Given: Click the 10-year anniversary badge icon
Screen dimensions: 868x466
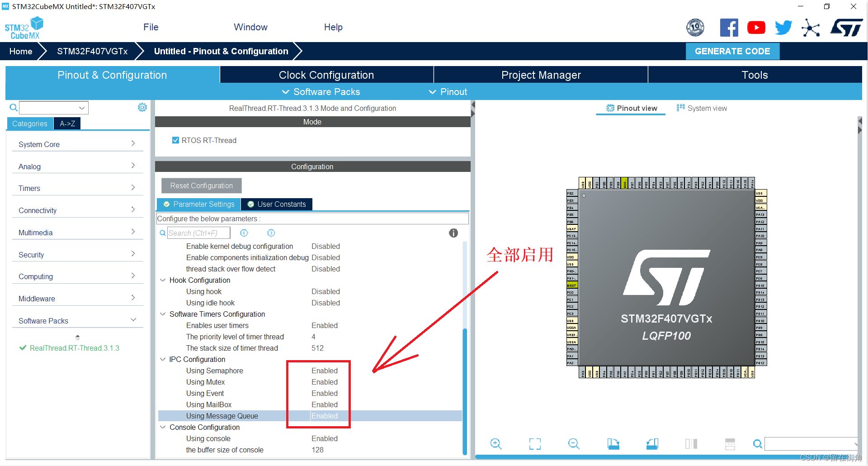Looking at the screenshot, I should coord(695,28).
